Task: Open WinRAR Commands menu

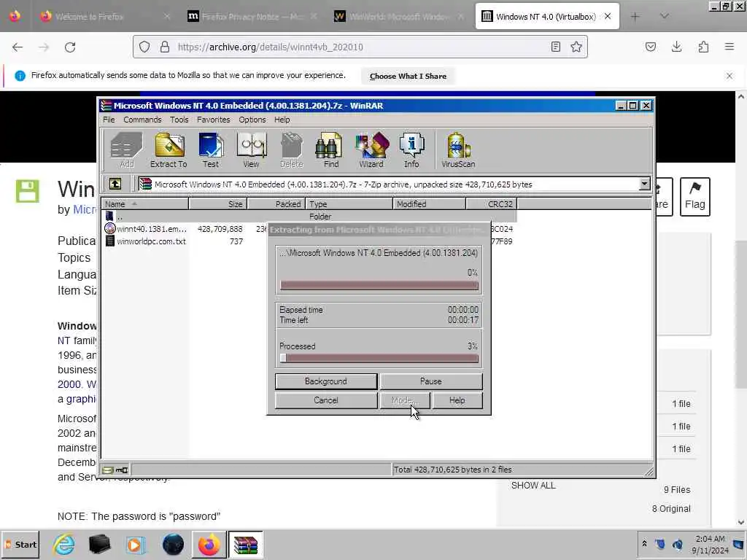Action: (x=142, y=120)
